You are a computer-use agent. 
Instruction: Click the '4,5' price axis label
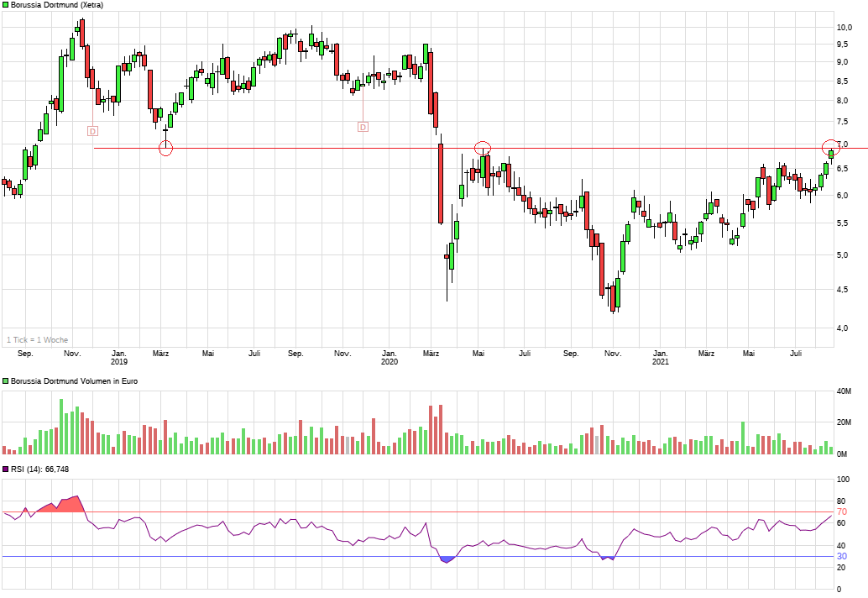click(842, 290)
